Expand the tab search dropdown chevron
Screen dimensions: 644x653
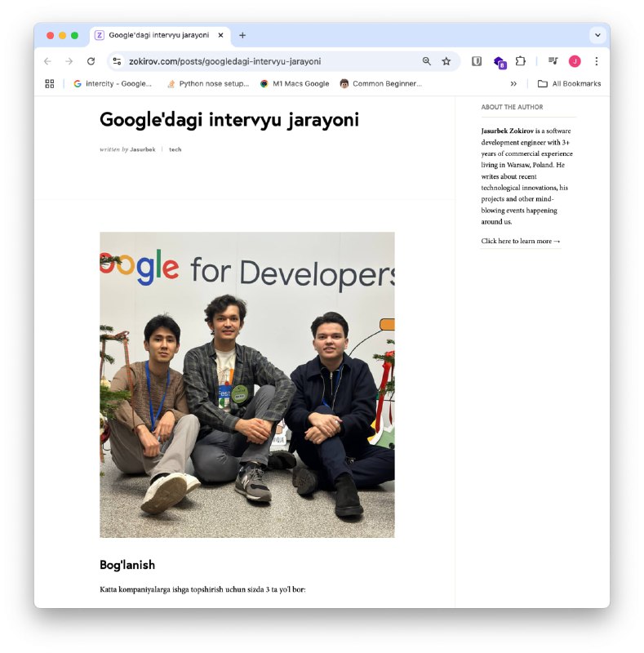point(597,35)
